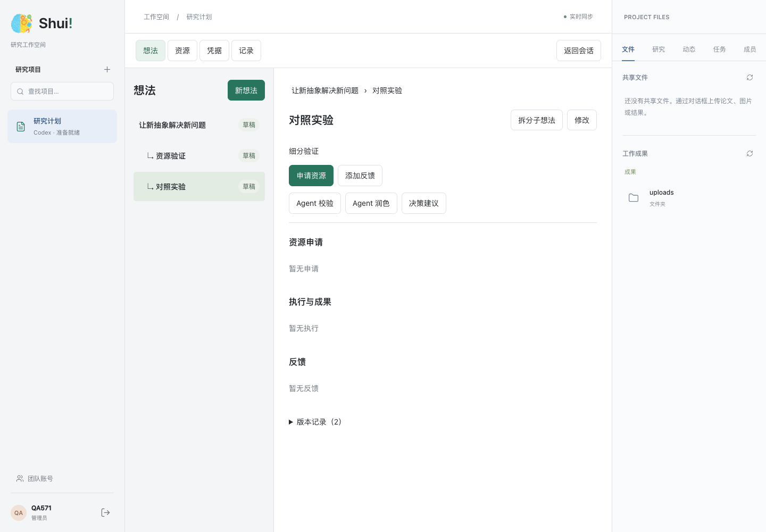The width and height of the screenshot is (766, 532).
Task: Open the 团队账号 link
Action: tap(35, 479)
